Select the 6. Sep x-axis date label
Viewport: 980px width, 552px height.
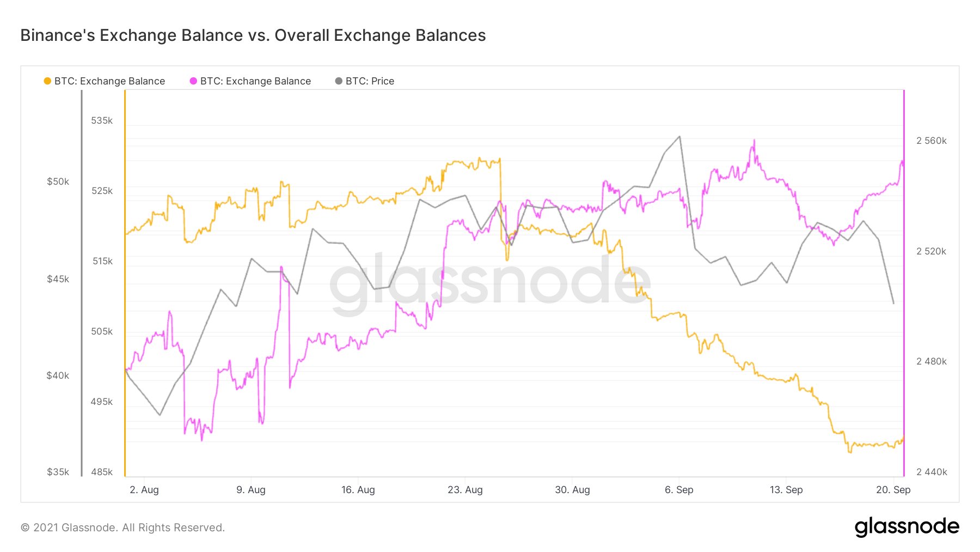(x=679, y=490)
